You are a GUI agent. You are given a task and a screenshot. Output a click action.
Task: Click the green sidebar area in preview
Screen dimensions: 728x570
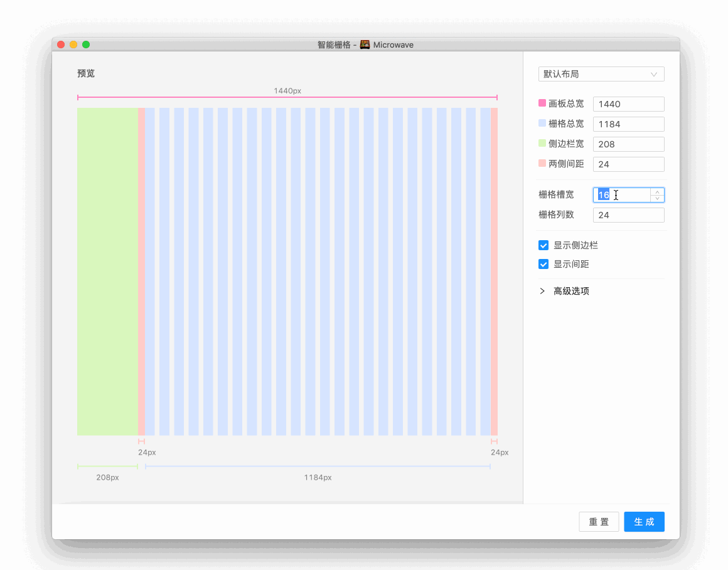[x=107, y=271]
